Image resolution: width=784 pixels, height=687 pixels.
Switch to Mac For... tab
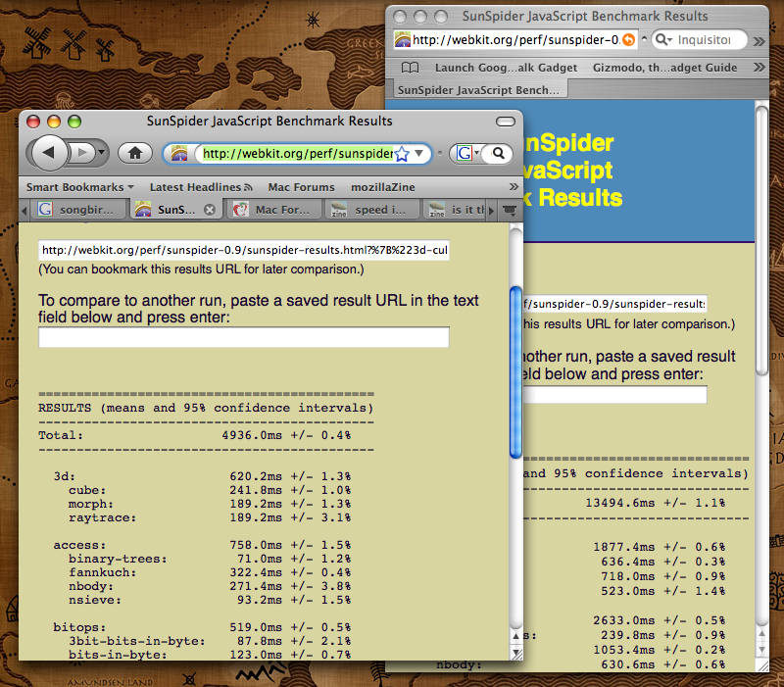[274, 210]
